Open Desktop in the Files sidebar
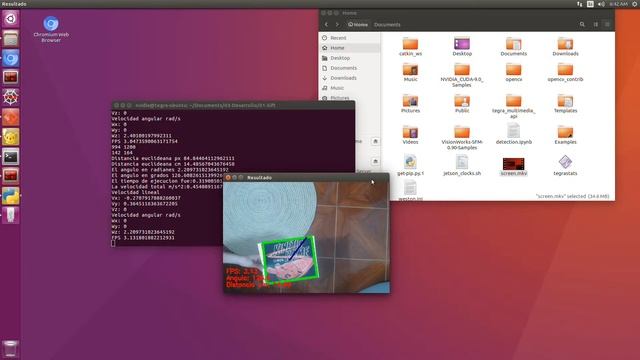Viewport: 640px width, 360px height. click(x=349, y=58)
